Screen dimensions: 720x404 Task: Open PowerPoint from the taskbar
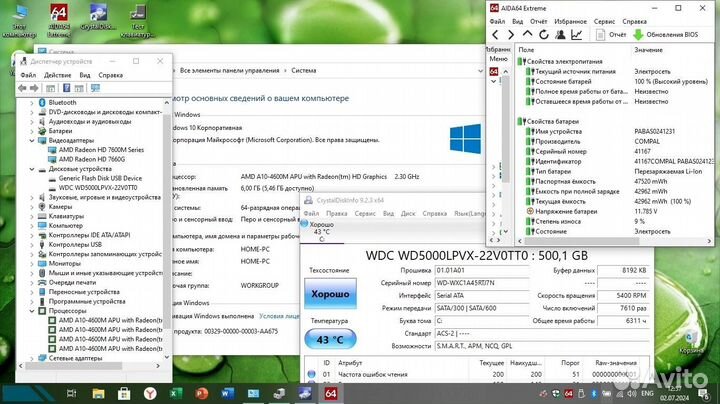(x=202, y=393)
